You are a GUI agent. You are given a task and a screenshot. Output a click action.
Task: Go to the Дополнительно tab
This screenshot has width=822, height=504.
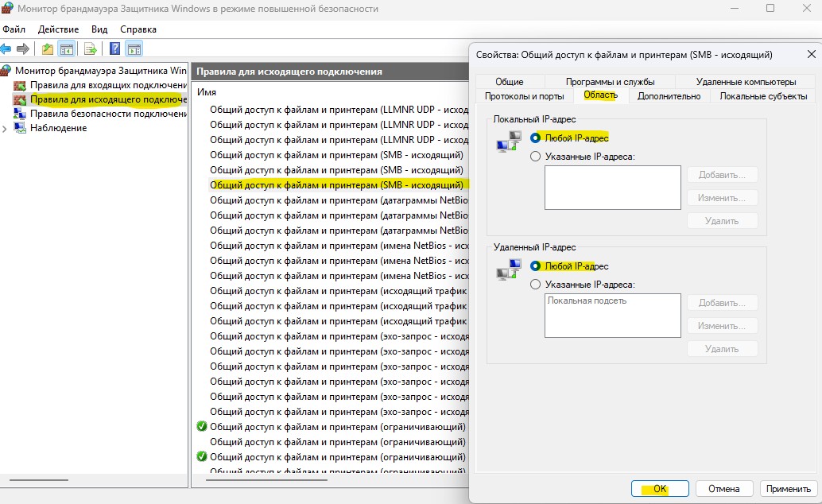pos(669,96)
